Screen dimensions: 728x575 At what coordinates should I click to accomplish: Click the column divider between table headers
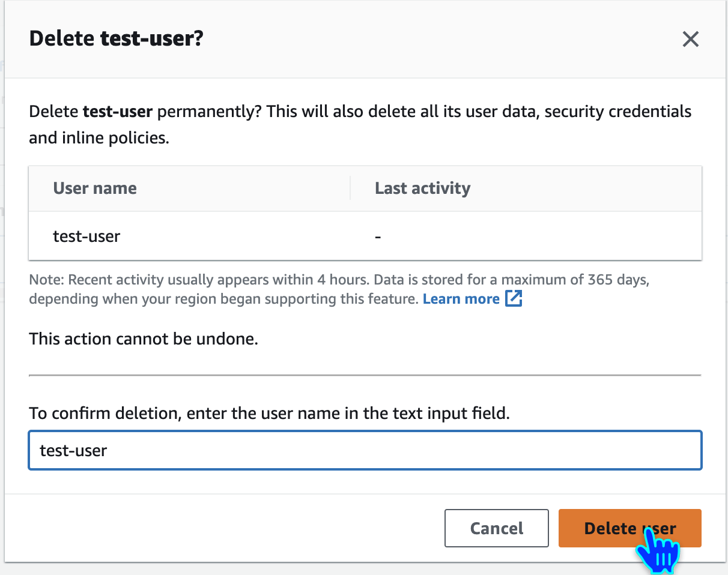pyautogui.click(x=350, y=188)
